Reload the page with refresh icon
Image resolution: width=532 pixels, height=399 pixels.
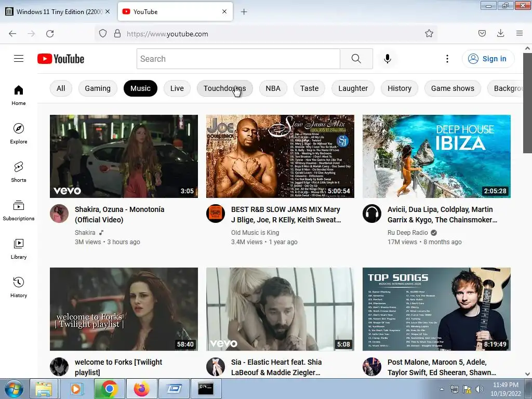[50, 34]
